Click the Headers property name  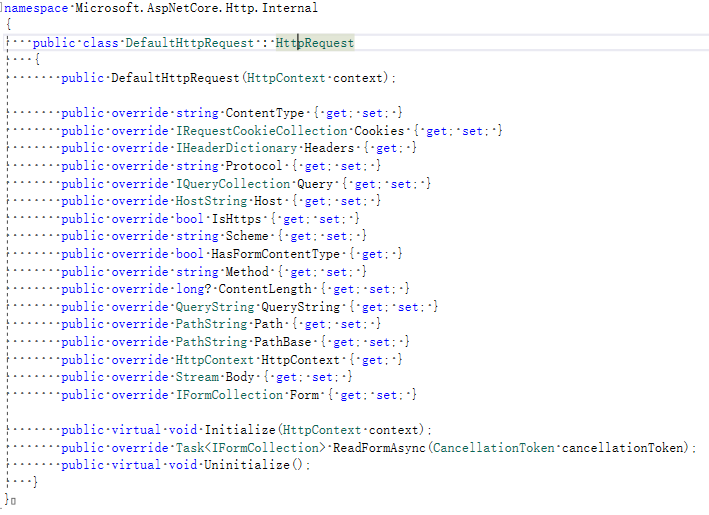click(x=329, y=148)
